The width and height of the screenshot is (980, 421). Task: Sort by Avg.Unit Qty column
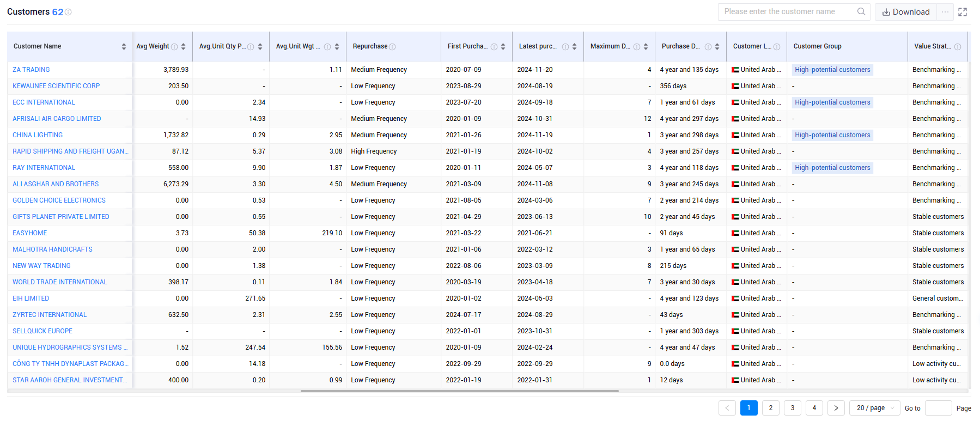[260, 46]
